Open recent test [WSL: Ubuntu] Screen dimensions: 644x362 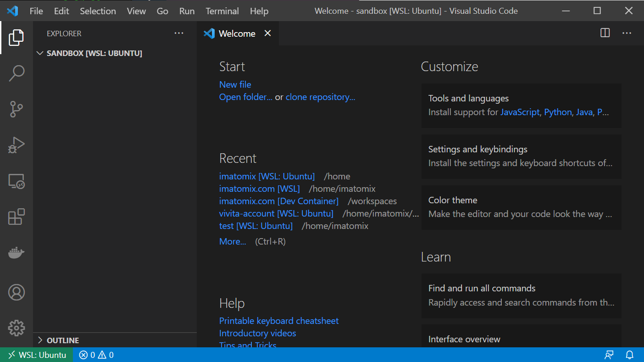pyautogui.click(x=256, y=226)
